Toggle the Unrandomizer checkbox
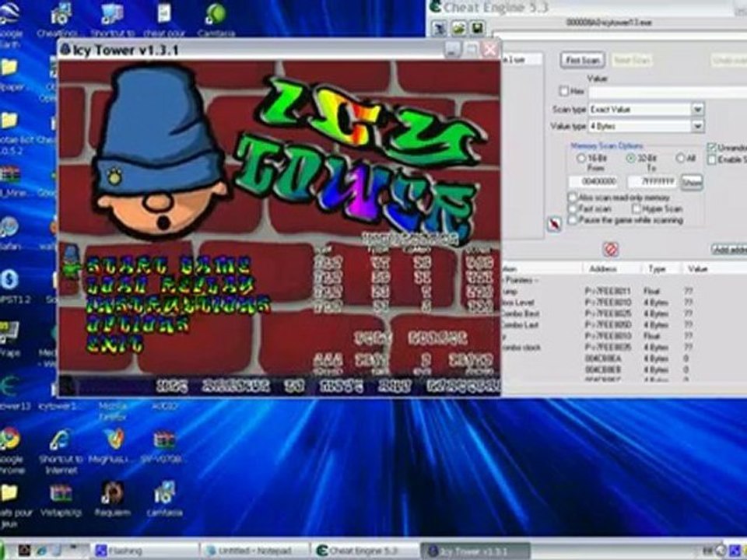Screen dimensions: 747x560 [x=712, y=147]
